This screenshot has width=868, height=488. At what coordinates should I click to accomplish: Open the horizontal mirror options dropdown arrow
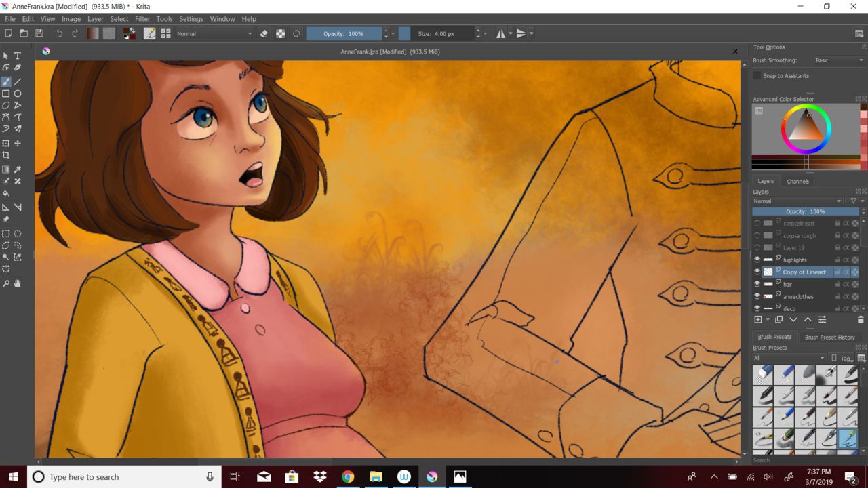point(510,33)
